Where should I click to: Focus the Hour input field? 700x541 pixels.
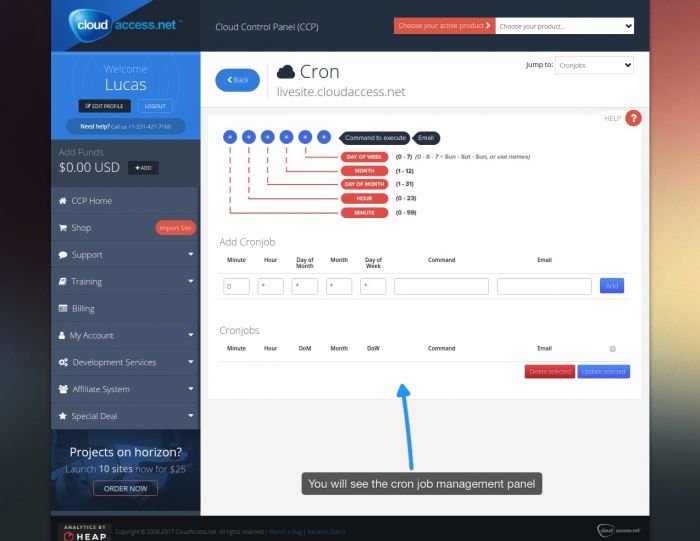point(271,286)
